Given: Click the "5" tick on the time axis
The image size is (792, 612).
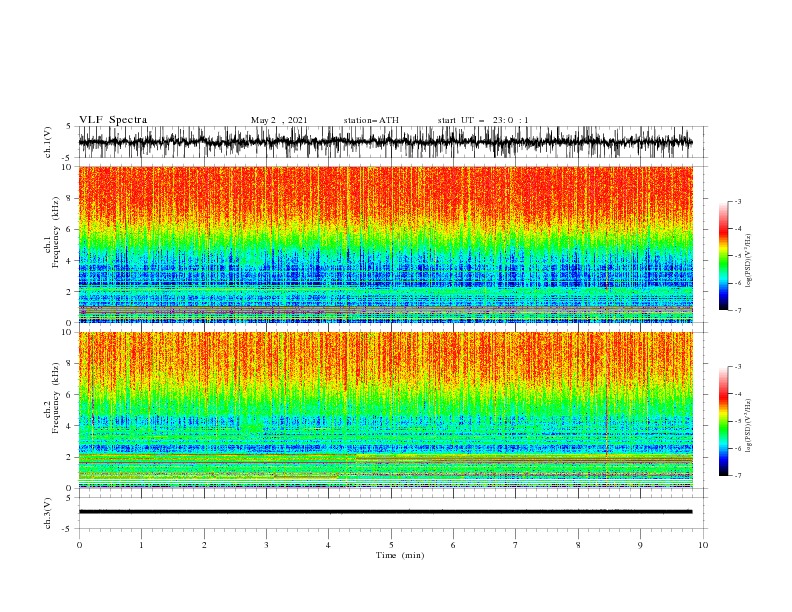Looking at the screenshot, I should pos(391,545).
